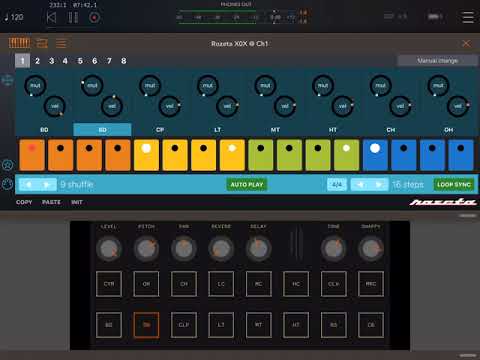Image resolution: width=480 pixels, height=360 pixels.
Task: Select pattern 7
Action: coord(109,61)
